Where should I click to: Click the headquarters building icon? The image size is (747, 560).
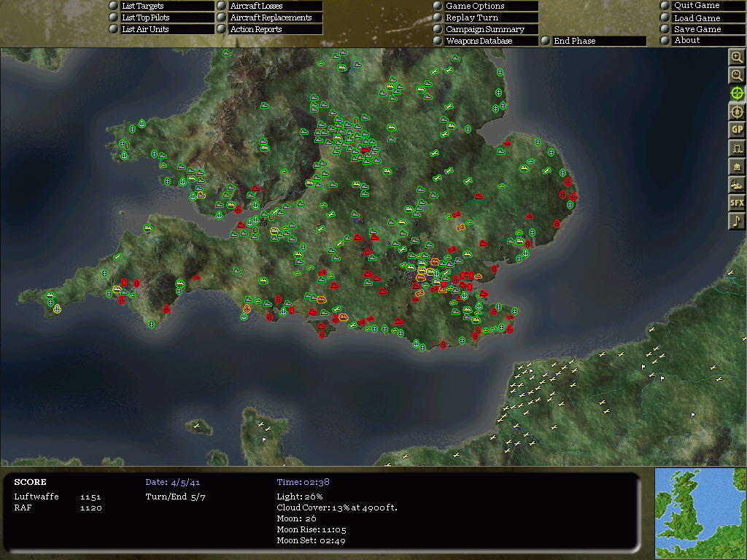coord(737,166)
